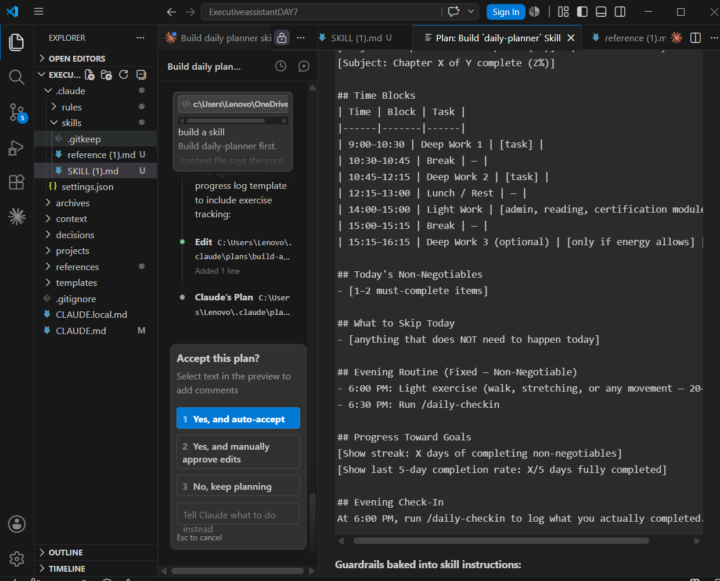Collapse the skills folder
The image size is (720, 581).
point(71,123)
